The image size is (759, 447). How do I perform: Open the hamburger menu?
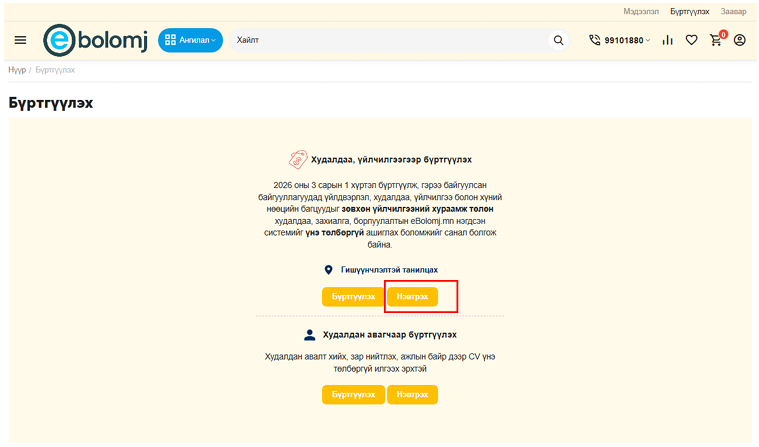coord(21,40)
